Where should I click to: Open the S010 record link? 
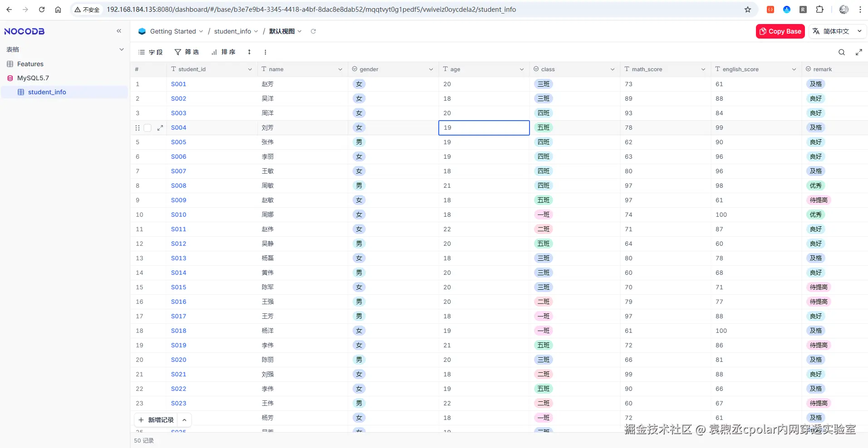(x=179, y=214)
